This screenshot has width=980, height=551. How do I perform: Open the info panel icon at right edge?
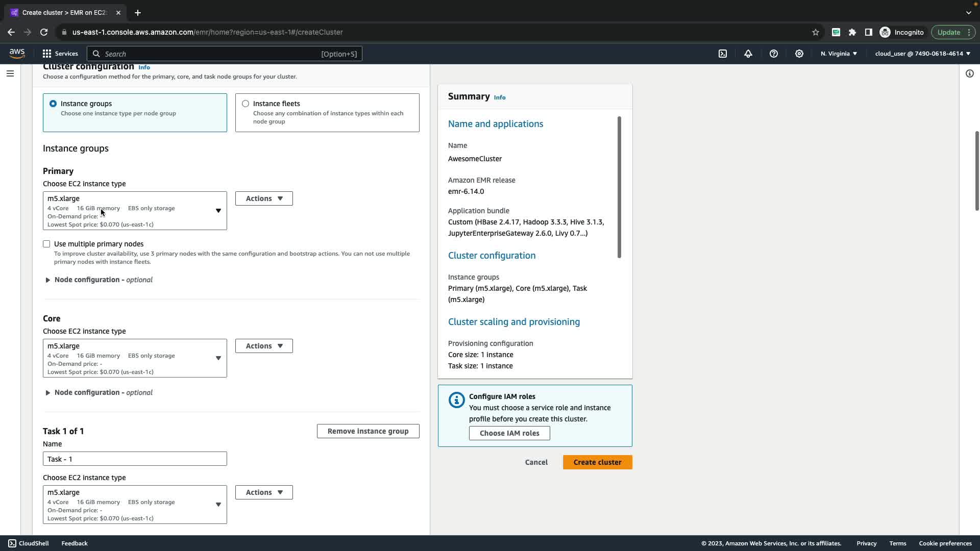pyautogui.click(x=970, y=73)
